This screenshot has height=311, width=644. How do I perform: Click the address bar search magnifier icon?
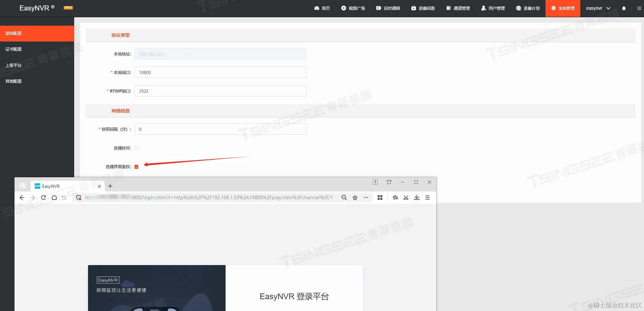(344, 198)
